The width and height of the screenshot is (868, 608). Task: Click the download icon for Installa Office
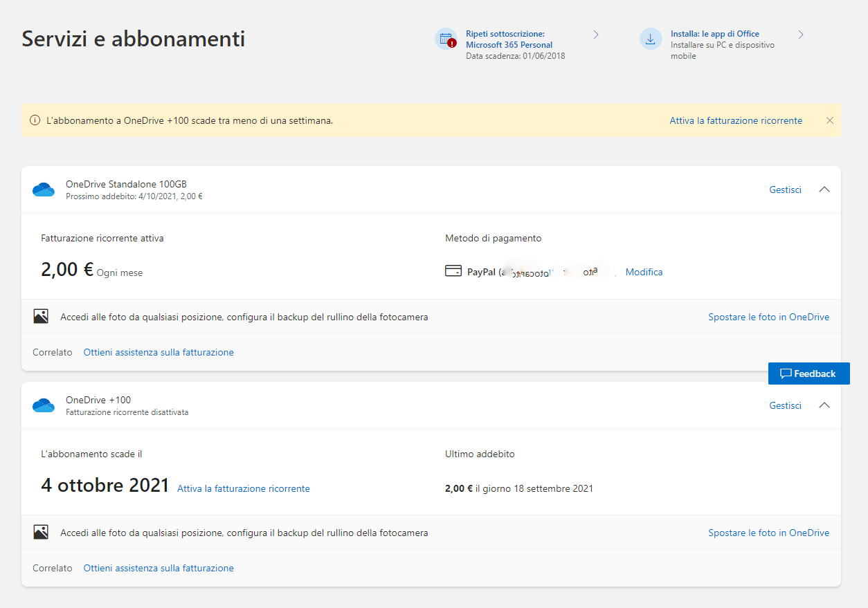pyautogui.click(x=651, y=39)
